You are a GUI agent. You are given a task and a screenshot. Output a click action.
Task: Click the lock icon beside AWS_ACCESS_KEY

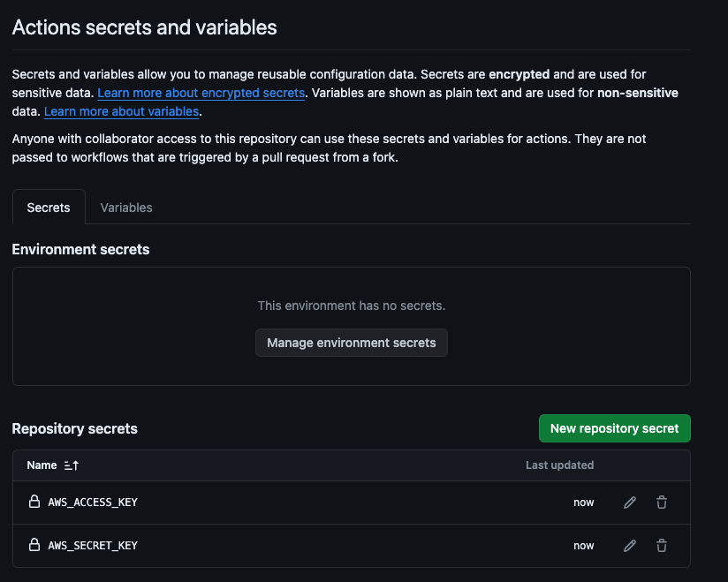(x=34, y=502)
